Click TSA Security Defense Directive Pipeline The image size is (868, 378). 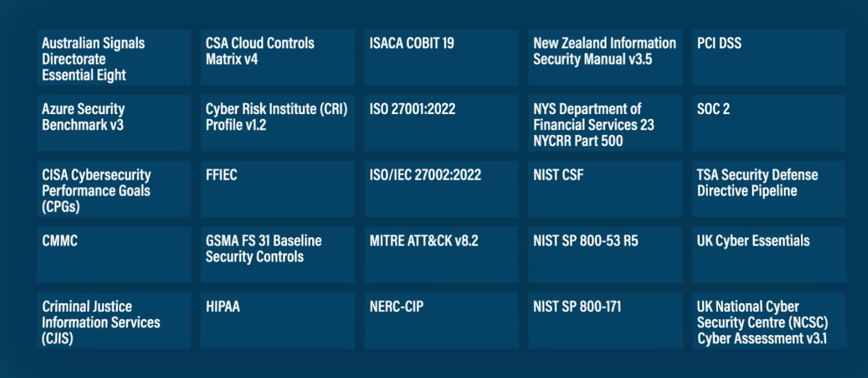click(x=769, y=189)
